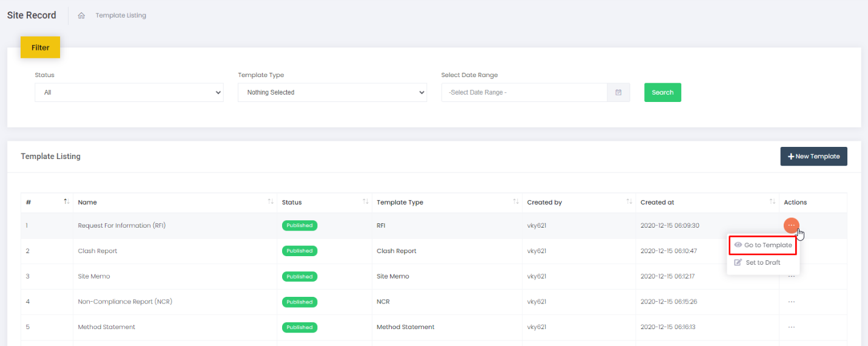Create a New Template
Screen dimensions: 868x346
[x=813, y=157]
